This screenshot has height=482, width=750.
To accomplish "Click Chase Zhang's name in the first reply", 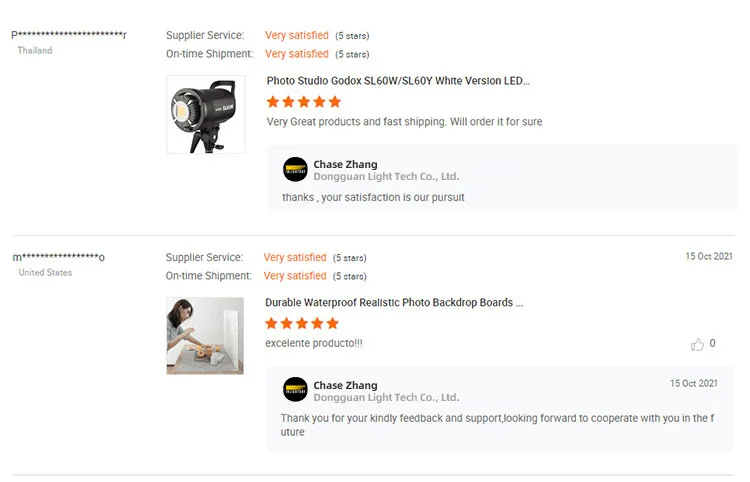I will coord(345,164).
